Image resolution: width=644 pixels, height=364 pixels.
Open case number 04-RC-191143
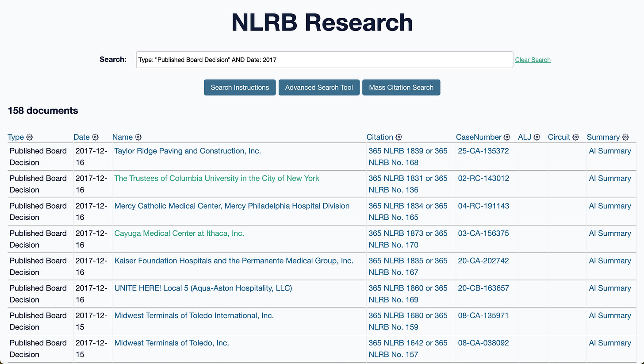pos(483,206)
